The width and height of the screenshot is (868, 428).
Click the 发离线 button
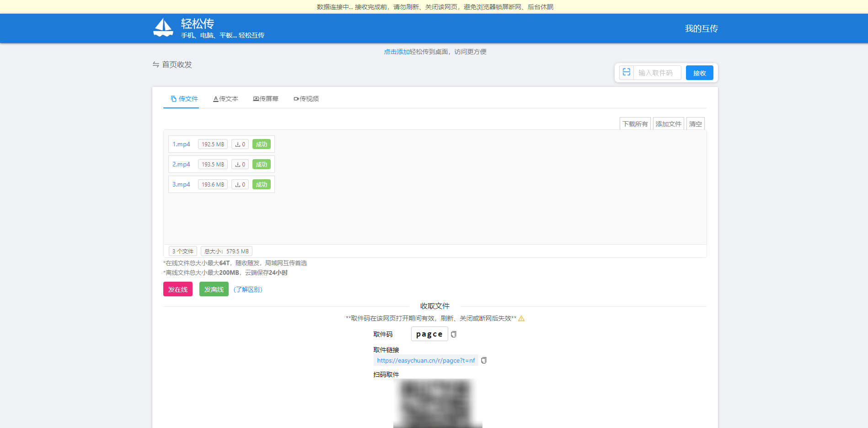pos(214,289)
